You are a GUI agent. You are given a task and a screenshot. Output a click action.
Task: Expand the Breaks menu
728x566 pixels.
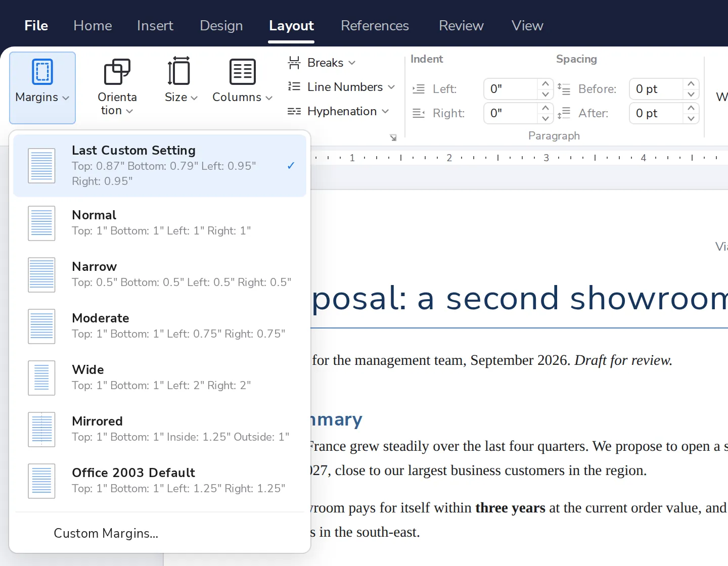pos(322,63)
